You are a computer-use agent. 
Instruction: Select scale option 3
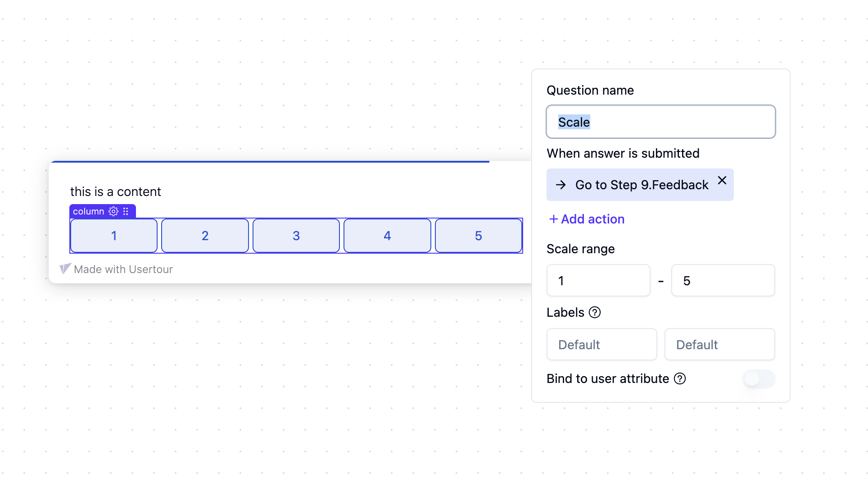296,236
